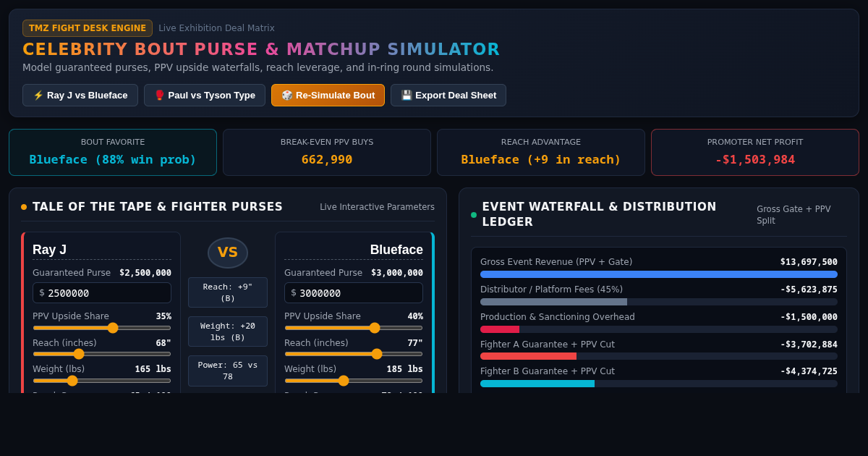This screenshot has height=456, width=868.
Task: Click the Production & Sanctioning Overhead bar
Action: pos(659,329)
